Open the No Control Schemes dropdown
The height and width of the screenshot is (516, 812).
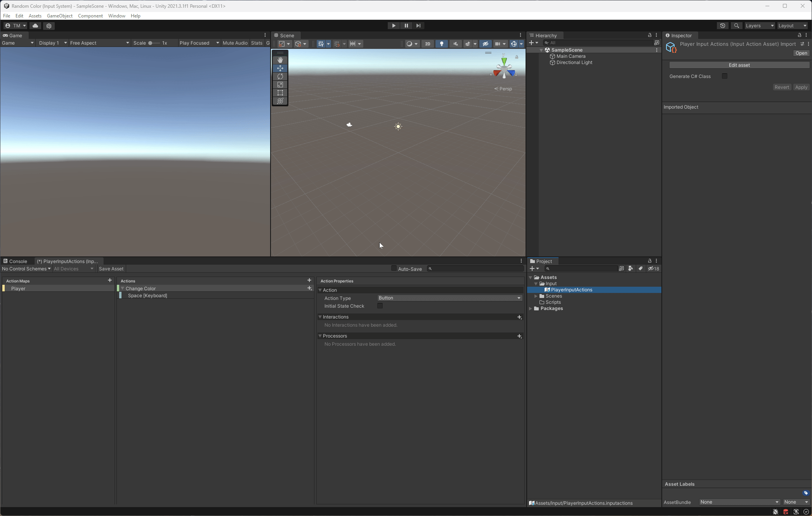click(26, 269)
